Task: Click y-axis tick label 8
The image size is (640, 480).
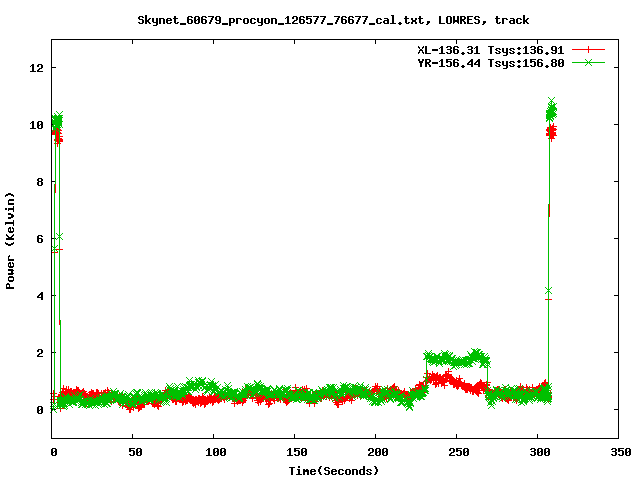Action: (40, 182)
